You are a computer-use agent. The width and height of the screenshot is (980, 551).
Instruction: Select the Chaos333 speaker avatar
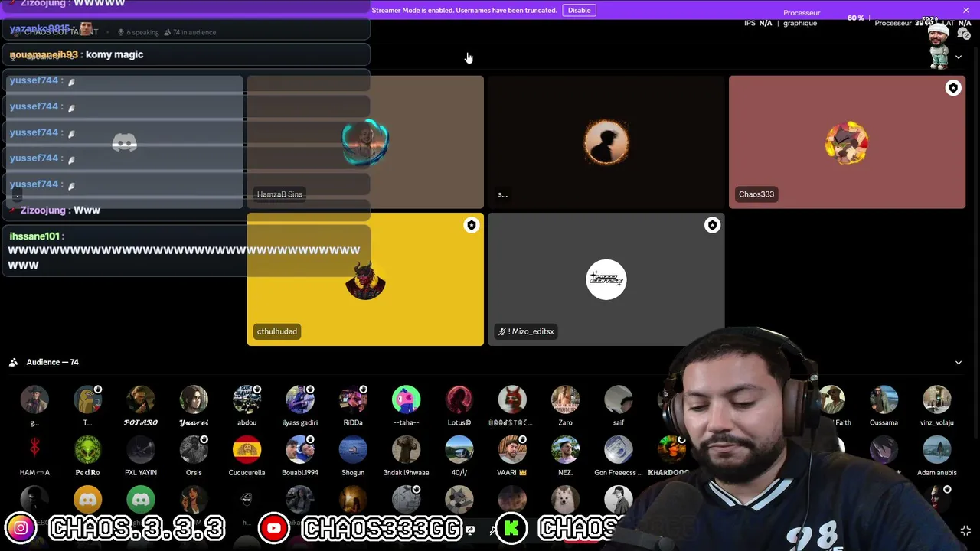(x=847, y=142)
